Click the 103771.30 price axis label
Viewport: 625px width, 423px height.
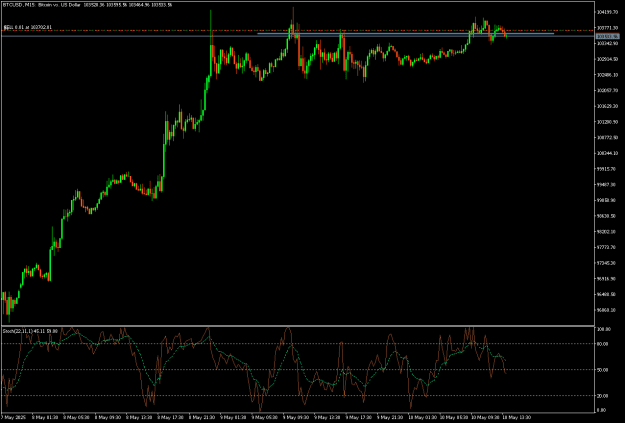pos(607,28)
